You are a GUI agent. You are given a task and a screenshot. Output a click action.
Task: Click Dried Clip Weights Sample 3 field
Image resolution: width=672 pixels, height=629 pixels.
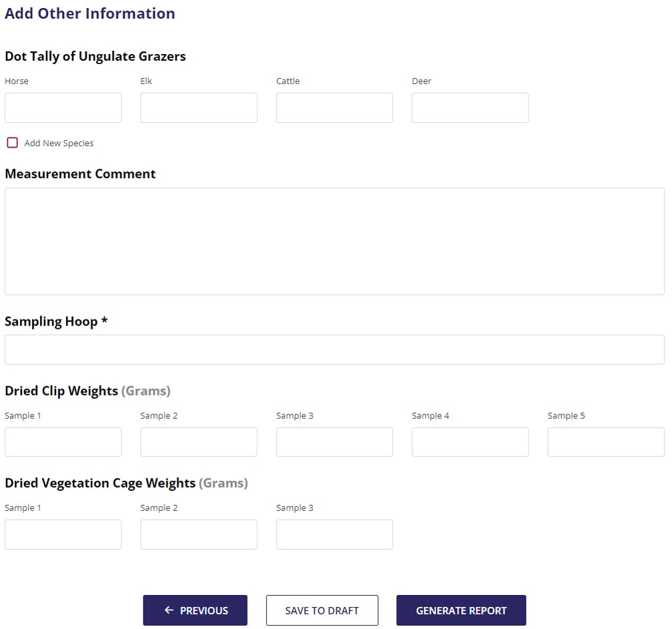point(334,442)
